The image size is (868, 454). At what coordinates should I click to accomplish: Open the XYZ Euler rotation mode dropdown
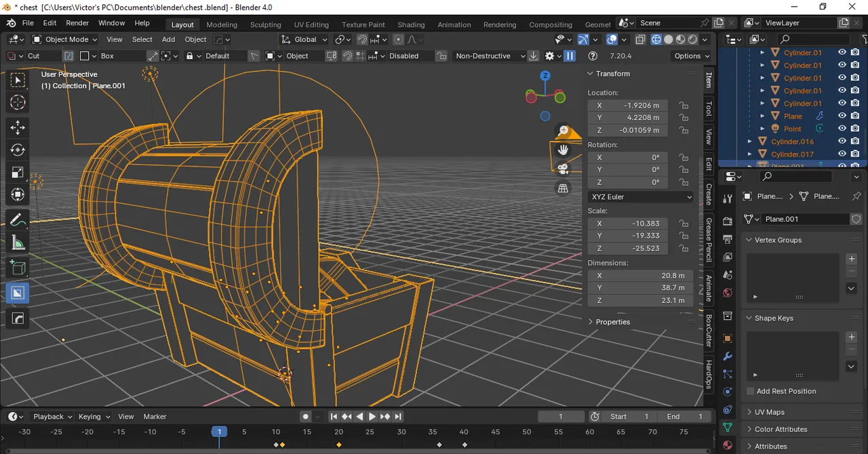[x=641, y=197]
